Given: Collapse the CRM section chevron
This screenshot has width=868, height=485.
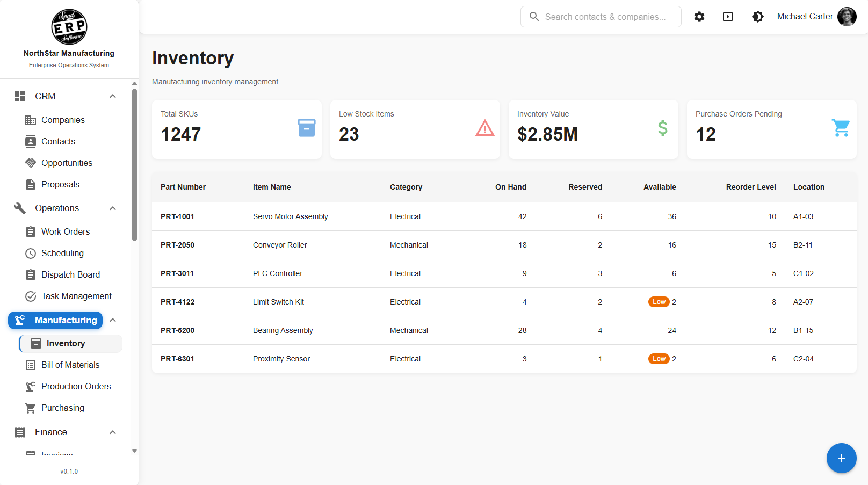Looking at the screenshot, I should pos(113,96).
